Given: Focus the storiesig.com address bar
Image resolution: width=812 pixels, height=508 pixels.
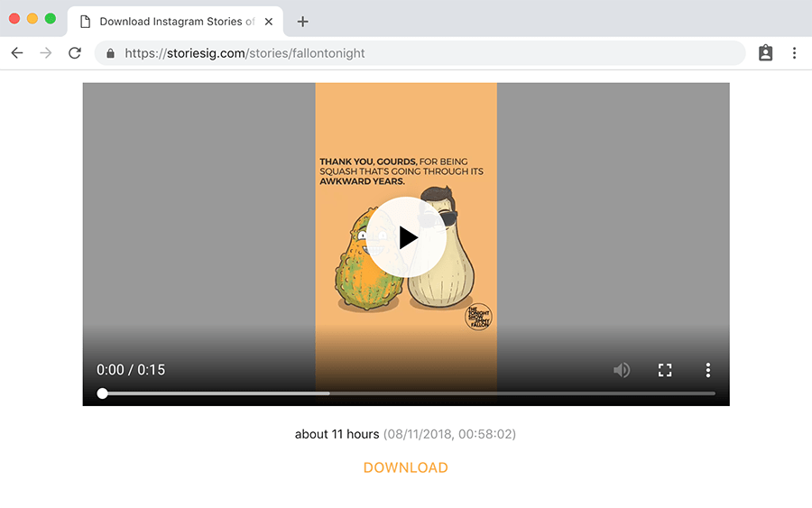Looking at the screenshot, I should [420, 53].
